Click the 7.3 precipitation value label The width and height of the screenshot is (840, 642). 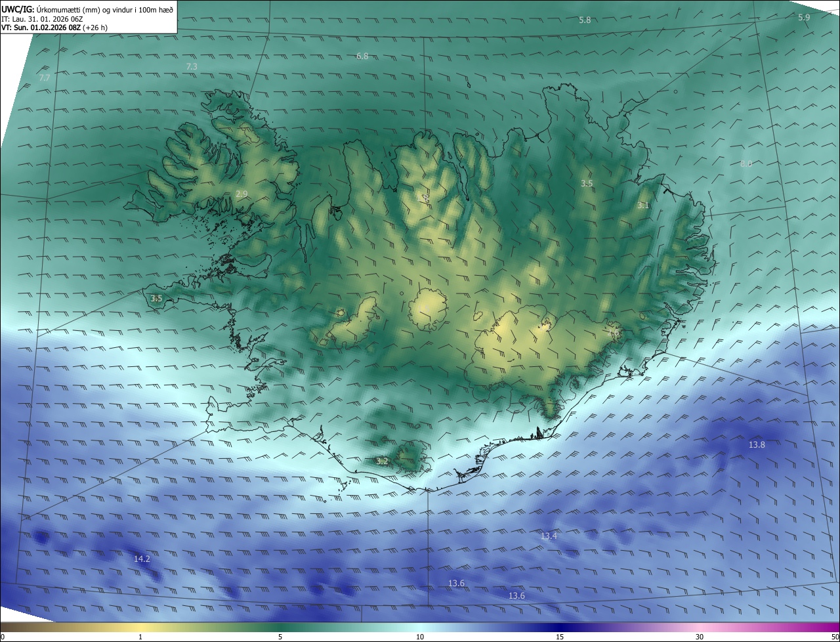pos(192,67)
